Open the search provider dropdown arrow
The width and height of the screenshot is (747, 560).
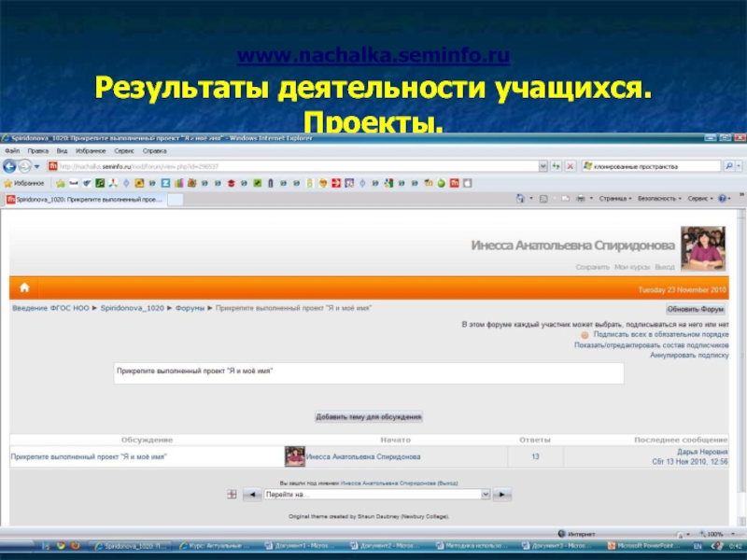(739, 166)
